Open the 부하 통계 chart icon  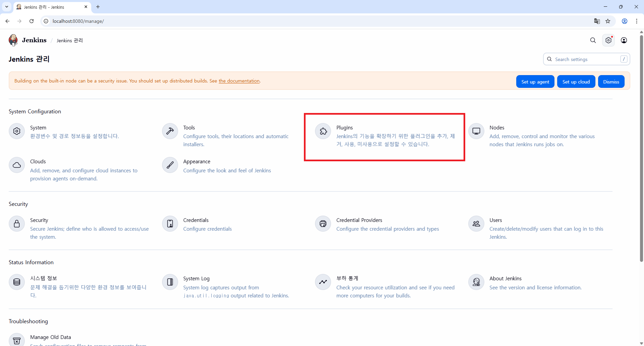pos(323,282)
